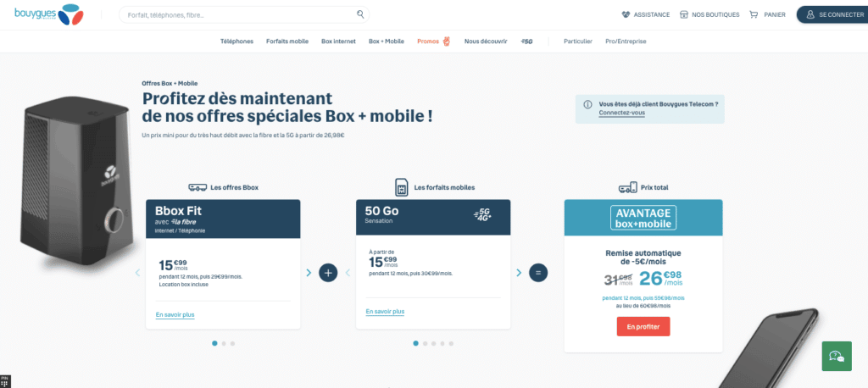Select third Bbox carousel dot
The height and width of the screenshot is (388, 868).
[x=232, y=343]
